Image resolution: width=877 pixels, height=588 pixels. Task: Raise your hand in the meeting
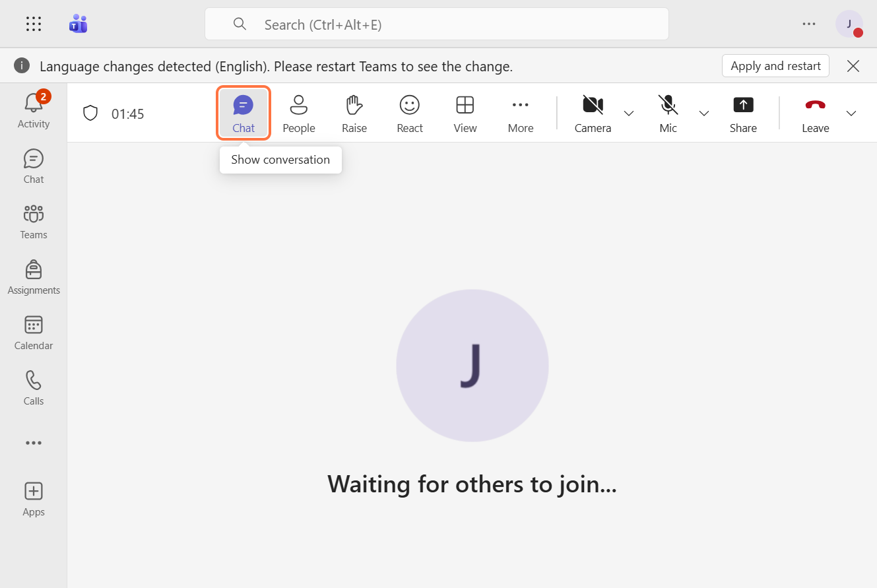pyautogui.click(x=354, y=114)
